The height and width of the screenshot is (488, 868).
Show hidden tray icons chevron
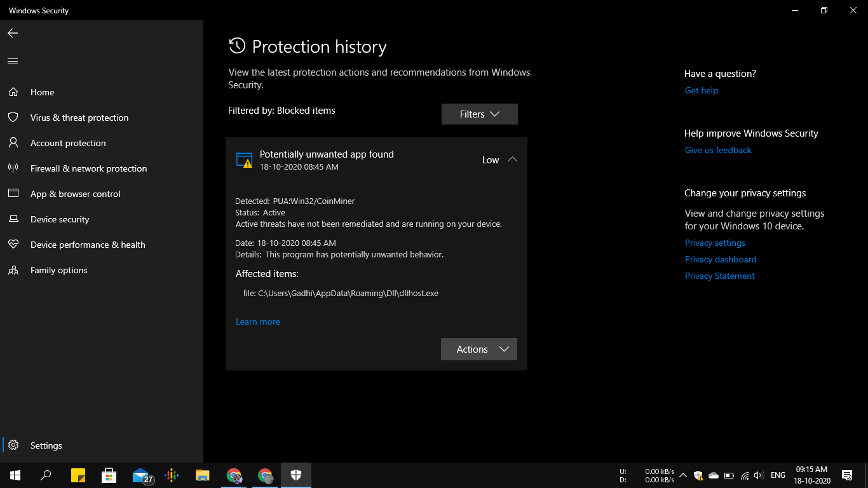(x=683, y=475)
